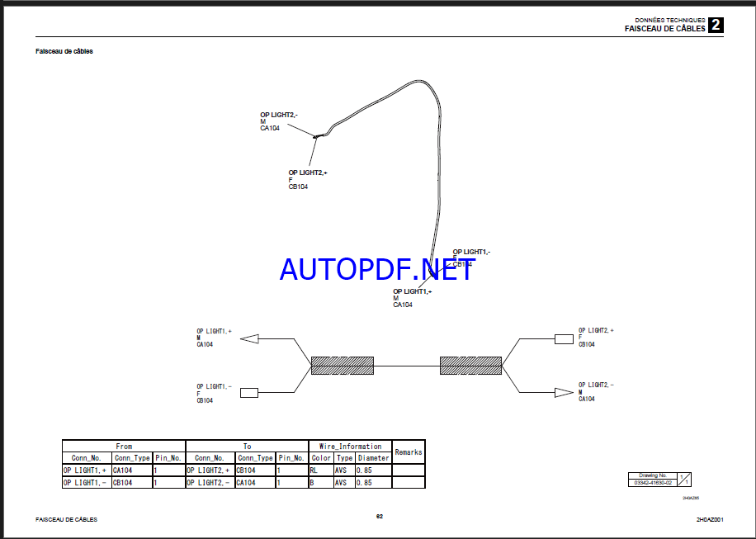Screen dimensions: 756x539
Task: Click the 'RL' color cell in the table
Action: coord(320,470)
